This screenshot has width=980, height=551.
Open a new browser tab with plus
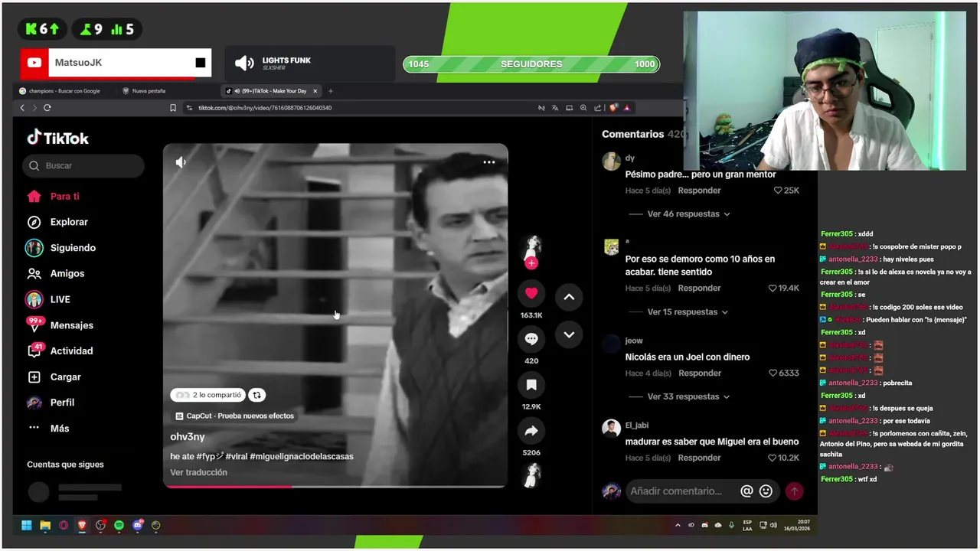(331, 91)
